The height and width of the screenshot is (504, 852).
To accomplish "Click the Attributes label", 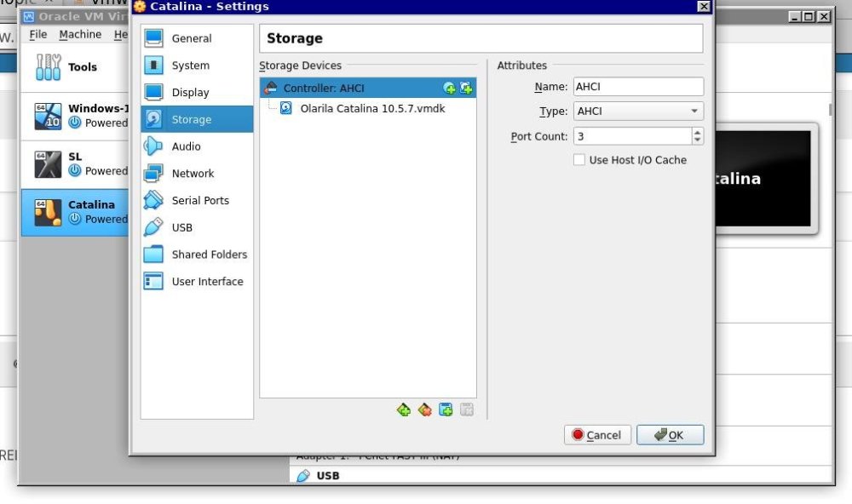I will point(521,66).
